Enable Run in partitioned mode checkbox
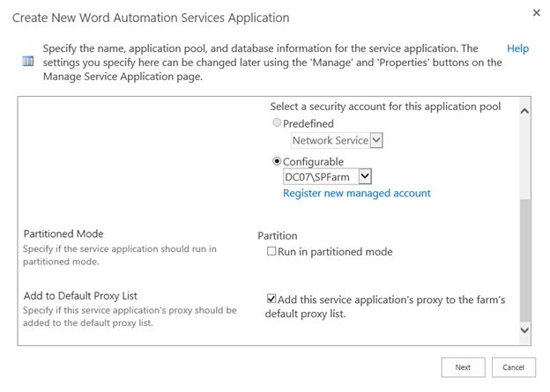The width and height of the screenshot is (550, 392). pos(271,252)
